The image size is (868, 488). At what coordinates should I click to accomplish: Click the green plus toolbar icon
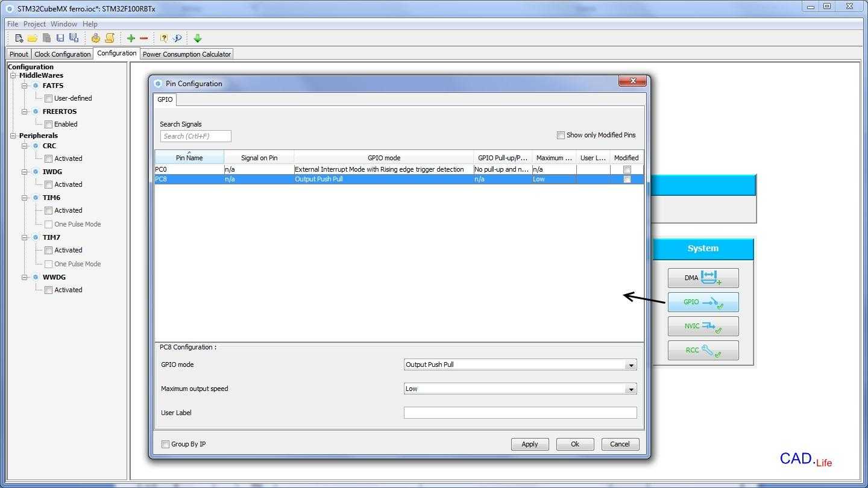[131, 38]
